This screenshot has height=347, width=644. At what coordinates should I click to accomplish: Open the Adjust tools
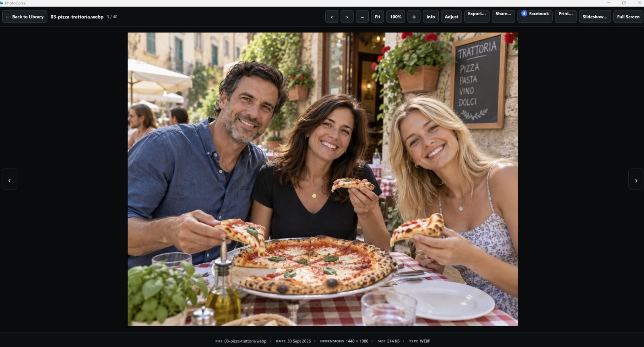451,17
